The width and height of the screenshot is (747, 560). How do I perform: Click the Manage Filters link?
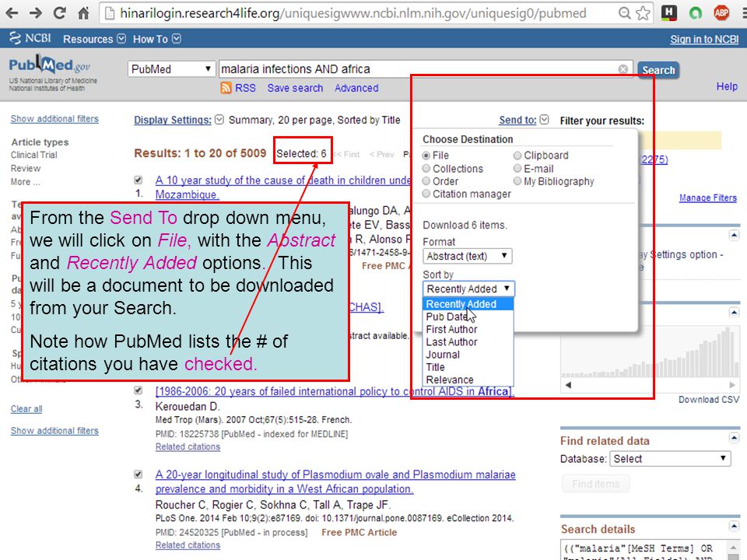coord(708,198)
